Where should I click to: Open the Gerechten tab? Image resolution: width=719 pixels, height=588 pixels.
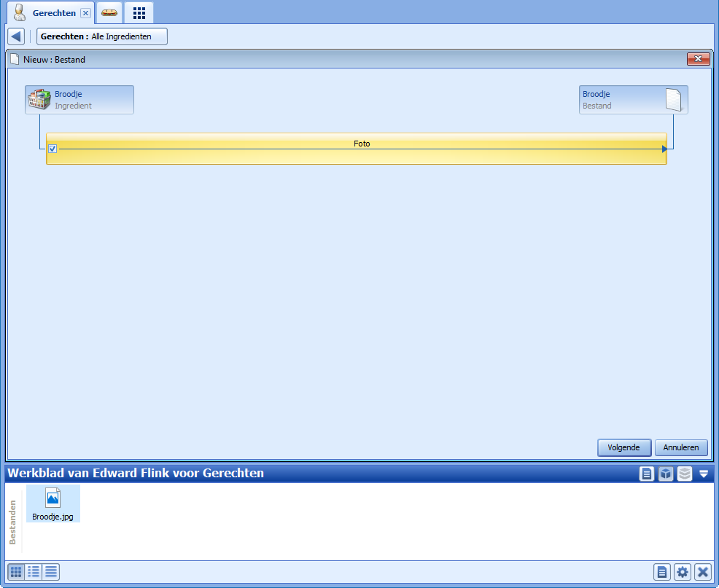coord(50,13)
